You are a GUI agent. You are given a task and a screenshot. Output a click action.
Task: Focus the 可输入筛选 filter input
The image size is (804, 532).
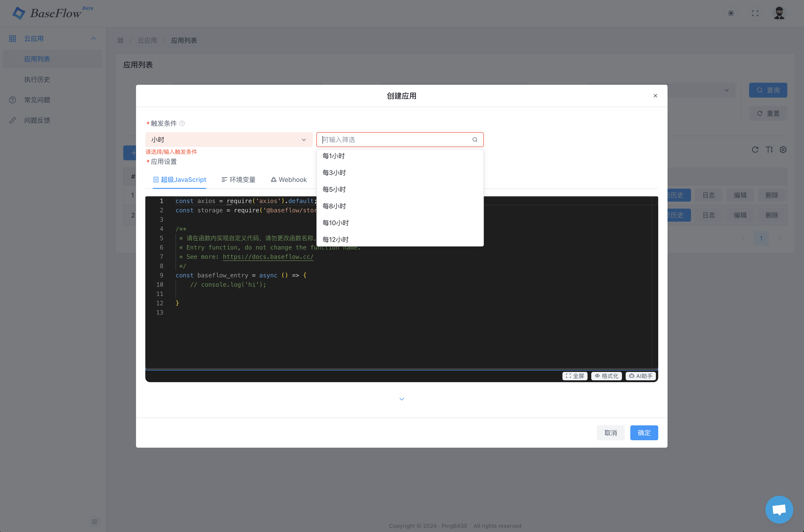tap(400, 139)
